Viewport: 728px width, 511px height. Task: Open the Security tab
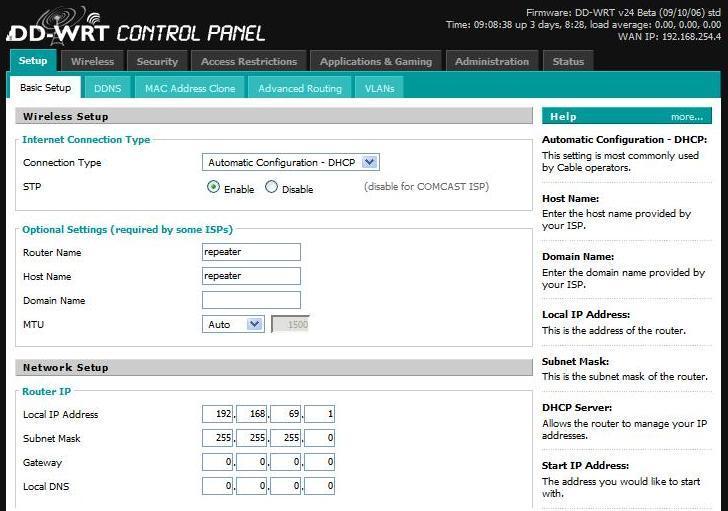pos(157,61)
